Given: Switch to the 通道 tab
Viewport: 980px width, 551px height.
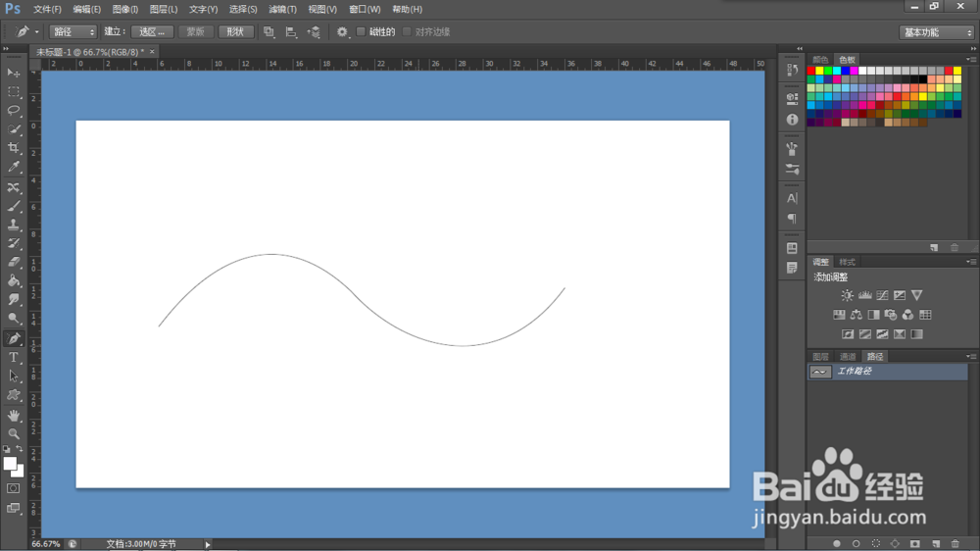Looking at the screenshot, I should tap(848, 357).
